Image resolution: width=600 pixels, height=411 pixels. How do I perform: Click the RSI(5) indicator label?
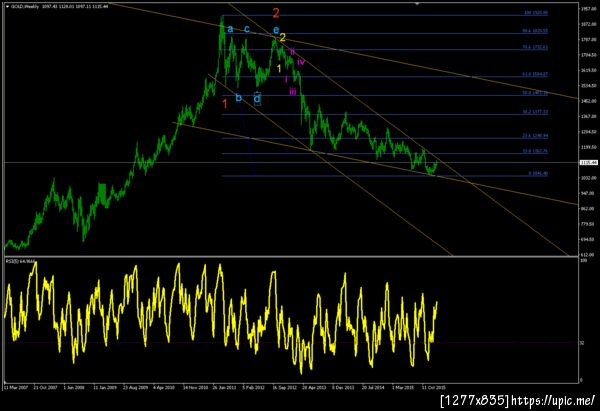pyautogui.click(x=20, y=261)
